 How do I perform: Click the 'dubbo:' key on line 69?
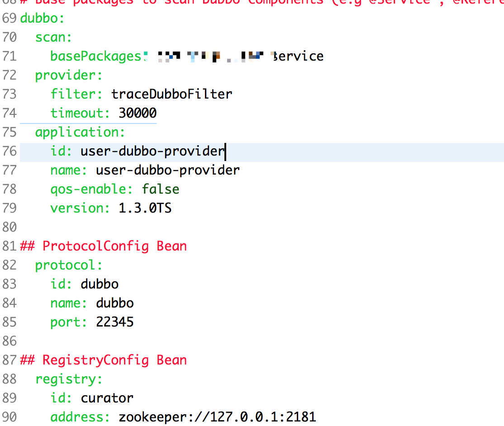click(x=42, y=18)
